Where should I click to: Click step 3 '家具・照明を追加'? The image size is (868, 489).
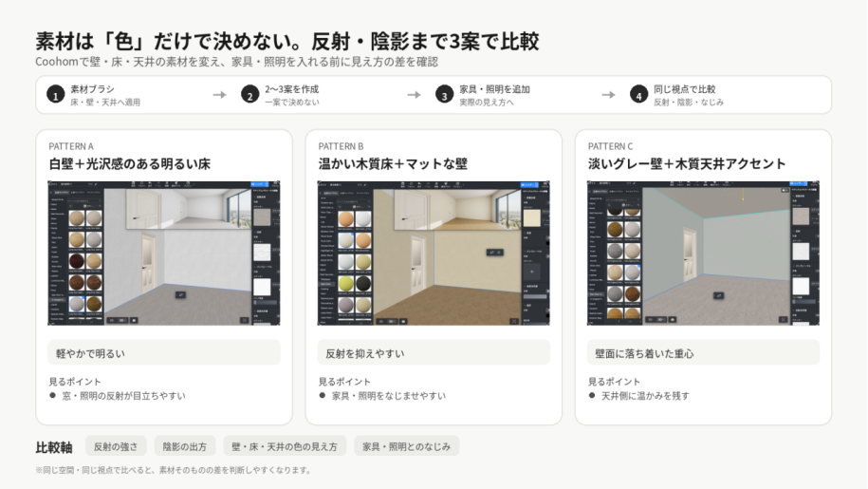pyautogui.click(x=495, y=89)
